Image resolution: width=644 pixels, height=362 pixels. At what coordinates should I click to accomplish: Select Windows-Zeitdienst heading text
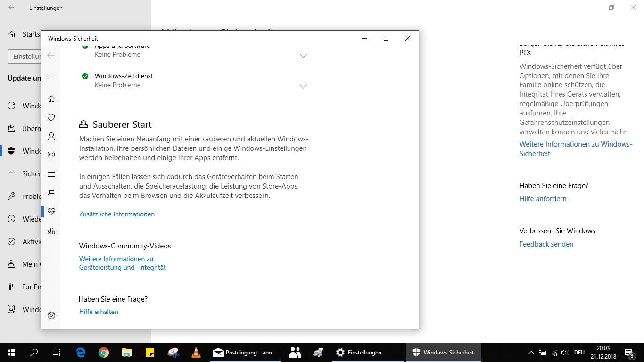(x=124, y=76)
